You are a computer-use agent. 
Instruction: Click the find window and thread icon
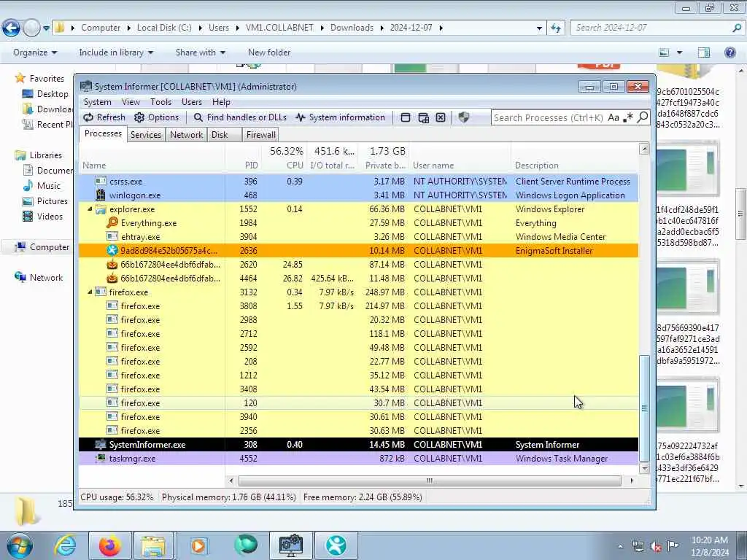click(423, 117)
